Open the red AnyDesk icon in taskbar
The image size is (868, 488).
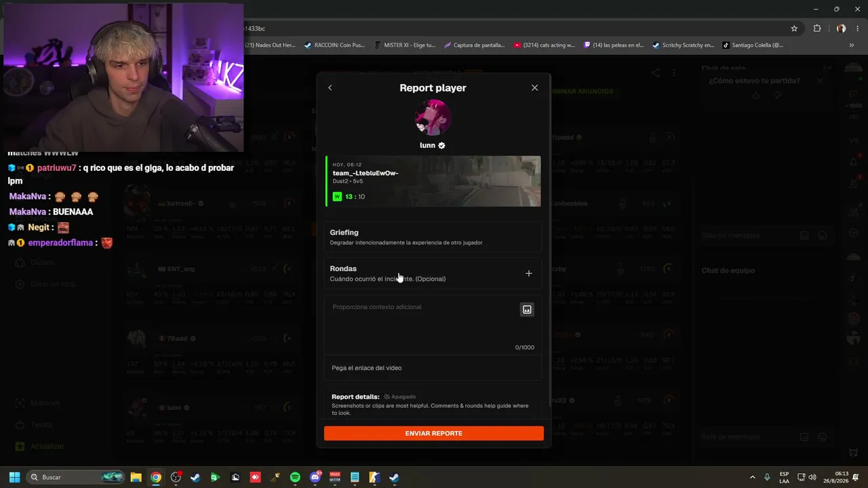coord(255,477)
